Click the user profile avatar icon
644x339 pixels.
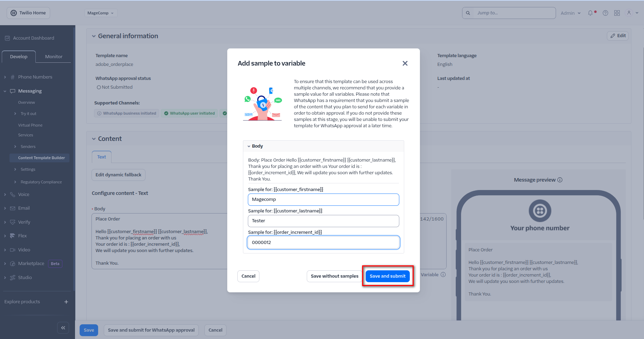pyautogui.click(x=629, y=13)
